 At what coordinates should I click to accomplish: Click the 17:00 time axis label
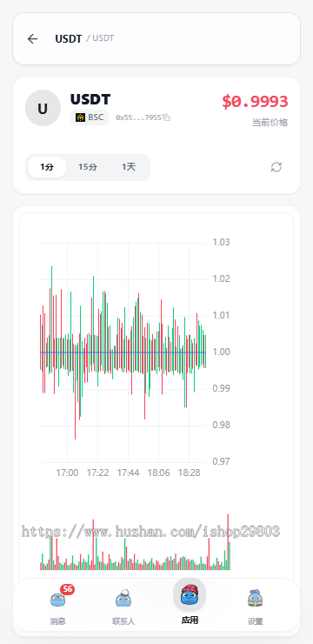[67, 473]
